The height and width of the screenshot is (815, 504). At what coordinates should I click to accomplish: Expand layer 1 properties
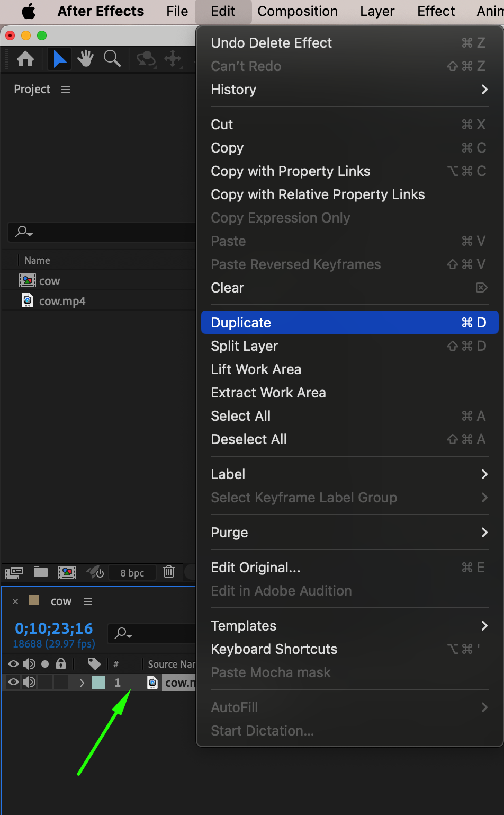(x=82, y=683)
